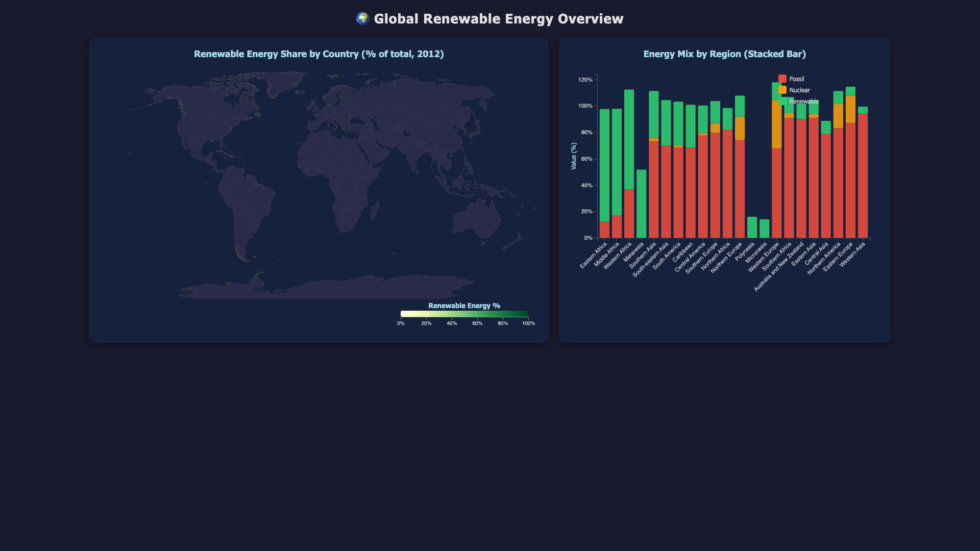Click the green Melanesia bar
The height and width of the screenshot is (551, 980).
tap(642, 204)
